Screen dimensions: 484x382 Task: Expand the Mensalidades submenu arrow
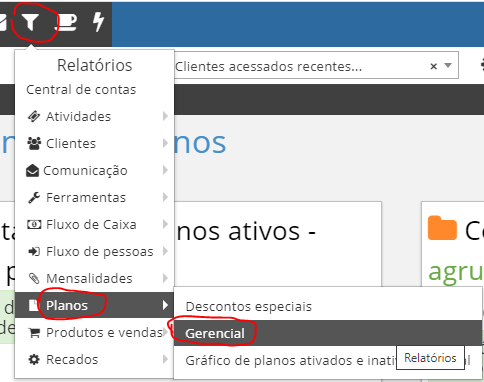pyautogui.click(x=165, y=278)
